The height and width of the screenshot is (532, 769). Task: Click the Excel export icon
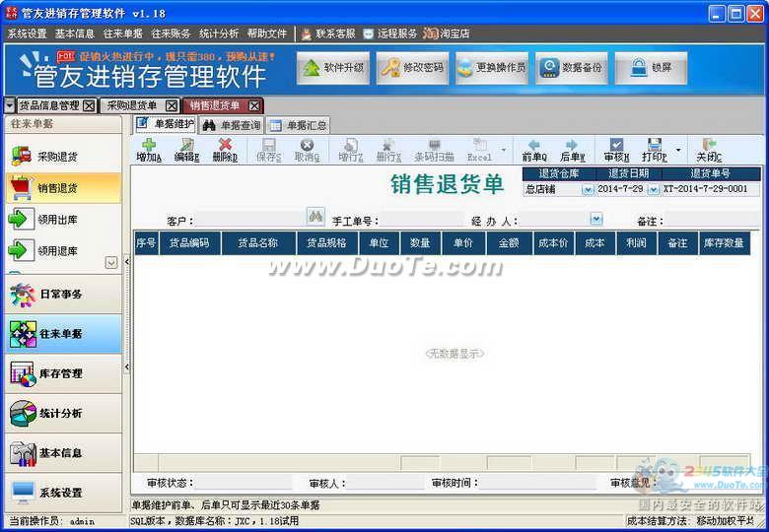click(x=479, y=150)
